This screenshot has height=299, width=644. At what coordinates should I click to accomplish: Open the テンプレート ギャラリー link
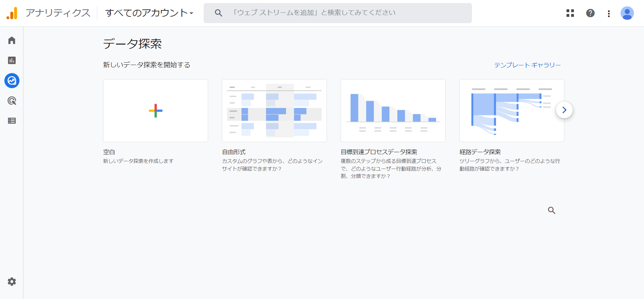point(527,65)
